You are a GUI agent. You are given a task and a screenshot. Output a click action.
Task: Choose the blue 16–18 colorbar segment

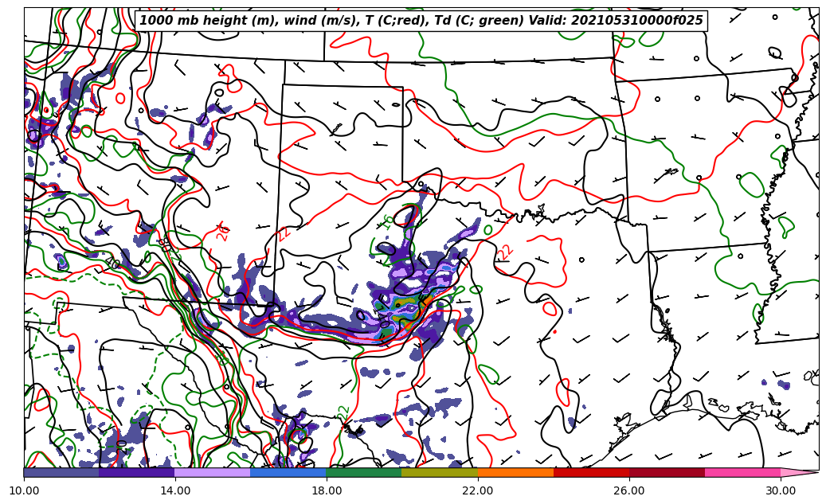point(288,472)
